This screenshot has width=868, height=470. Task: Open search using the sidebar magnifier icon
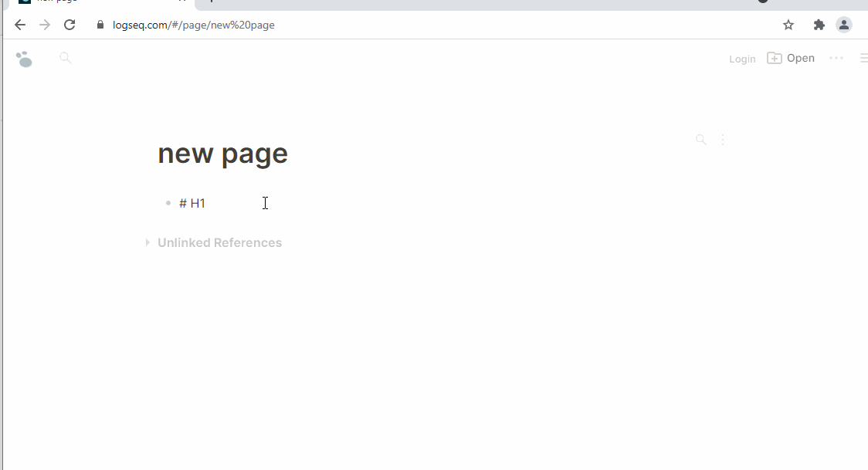[65, 57]
